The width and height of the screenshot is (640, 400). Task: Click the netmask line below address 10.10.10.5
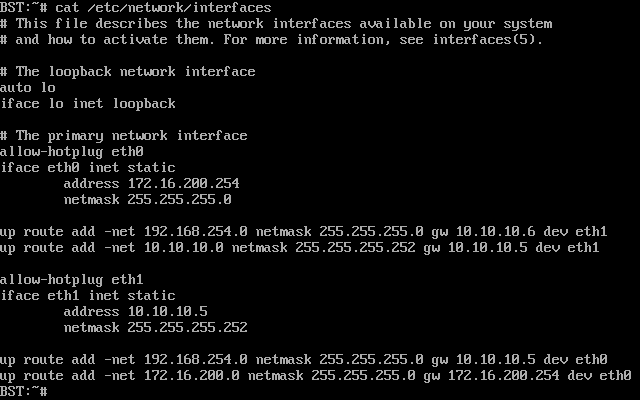tap(155, 327)
